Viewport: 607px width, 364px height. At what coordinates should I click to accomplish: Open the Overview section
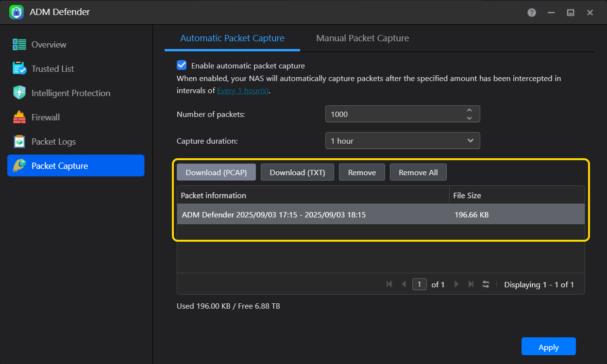pos(76,45)
